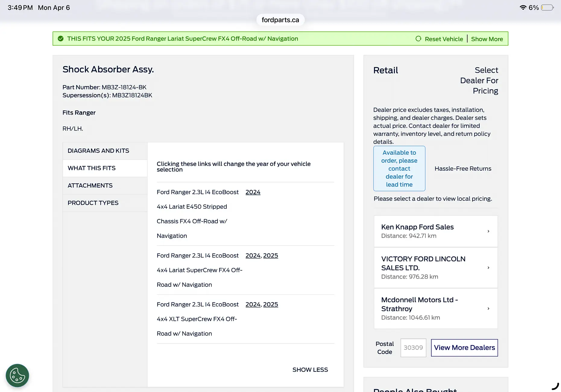
Task: Tap the Wi-Fi status icon
Action: (x=523, y=8)
